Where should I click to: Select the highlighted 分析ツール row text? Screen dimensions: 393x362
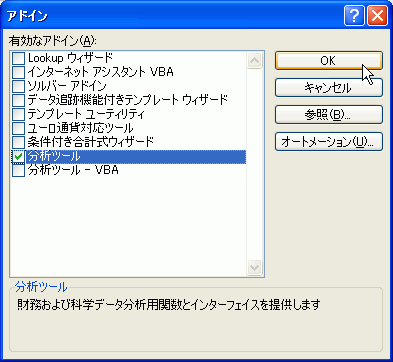(54, 156)
